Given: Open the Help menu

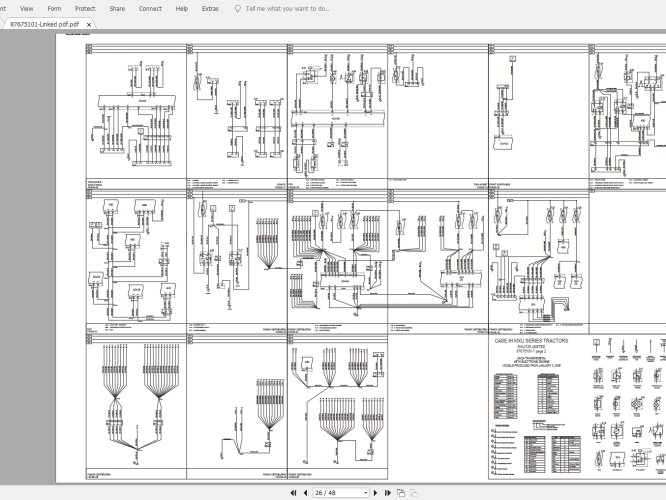Looking at the screenshot, I should [181, 7].
